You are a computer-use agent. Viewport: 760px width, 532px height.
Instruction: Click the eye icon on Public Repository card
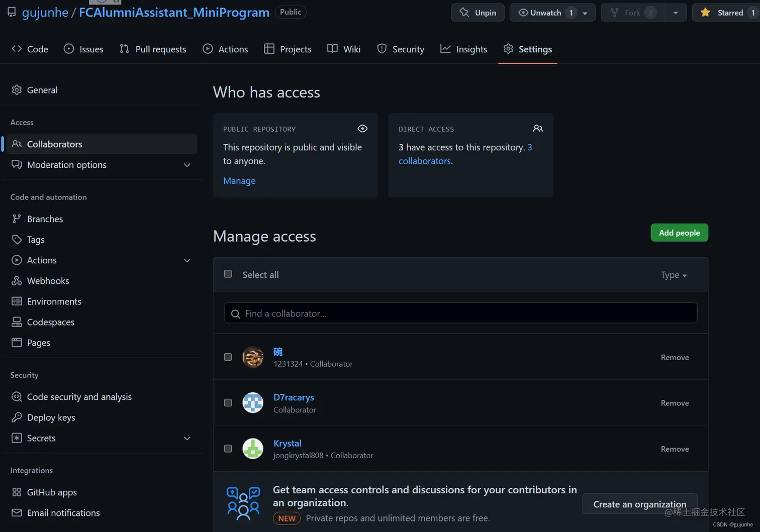[362, 129]
